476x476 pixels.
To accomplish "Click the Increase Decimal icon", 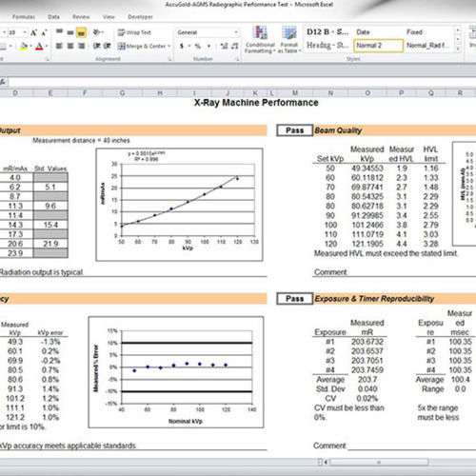I will (x=224, y=47).
